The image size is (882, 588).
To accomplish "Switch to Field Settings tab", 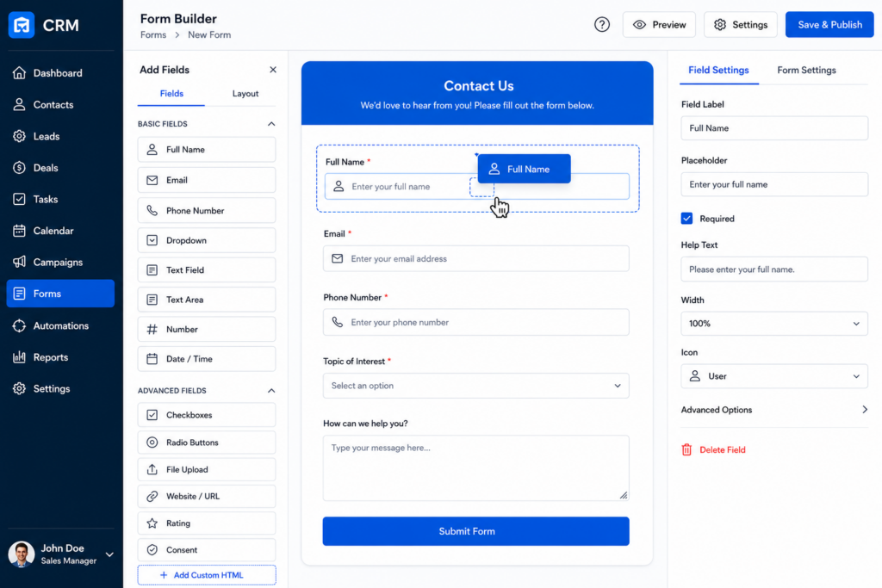I will tap(718, 71).
